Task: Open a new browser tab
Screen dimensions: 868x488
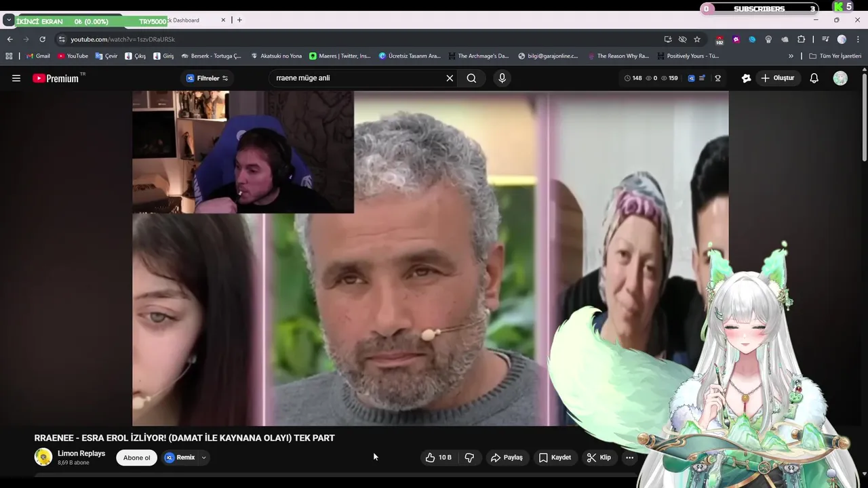Action: tap(239, 20)
